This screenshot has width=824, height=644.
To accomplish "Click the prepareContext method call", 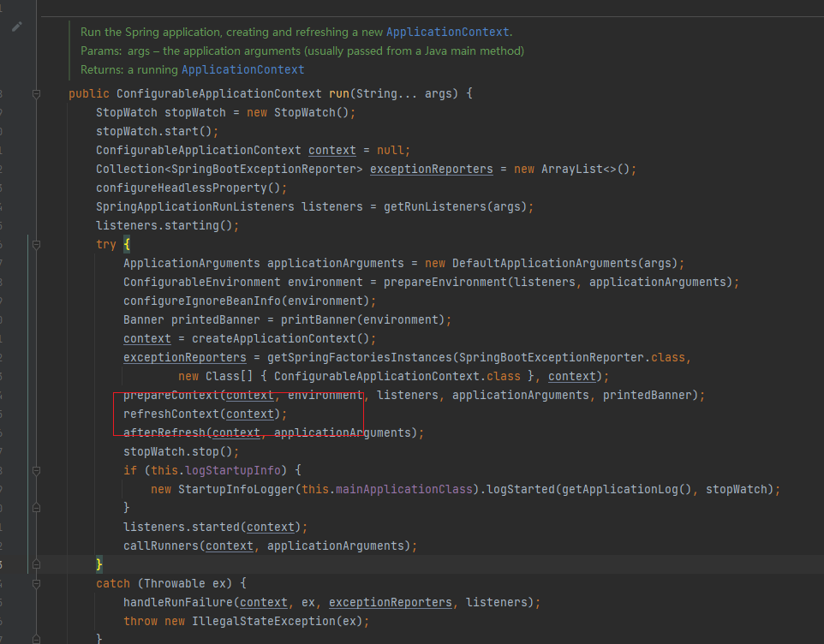I will (x=163, y=395).
